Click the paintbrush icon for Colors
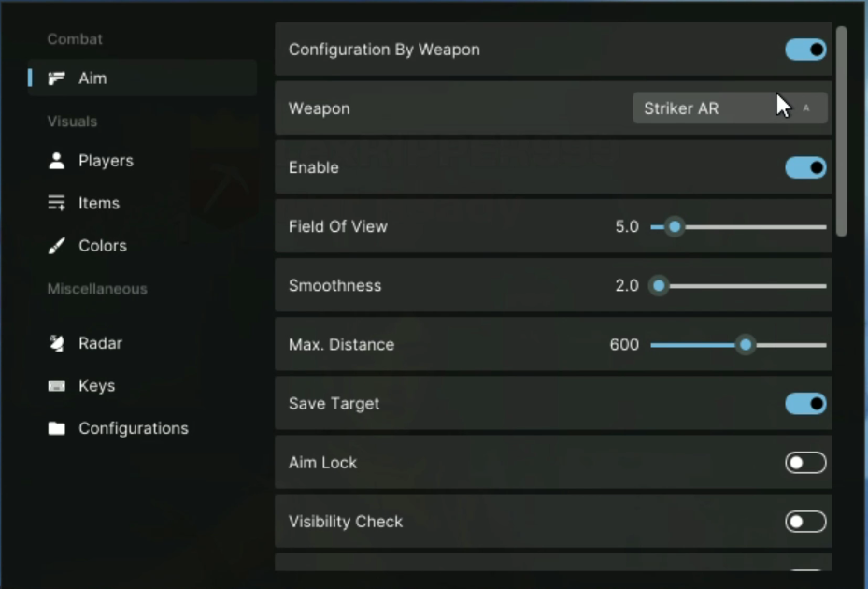The image size is (868, 589). tap(57, 246)
